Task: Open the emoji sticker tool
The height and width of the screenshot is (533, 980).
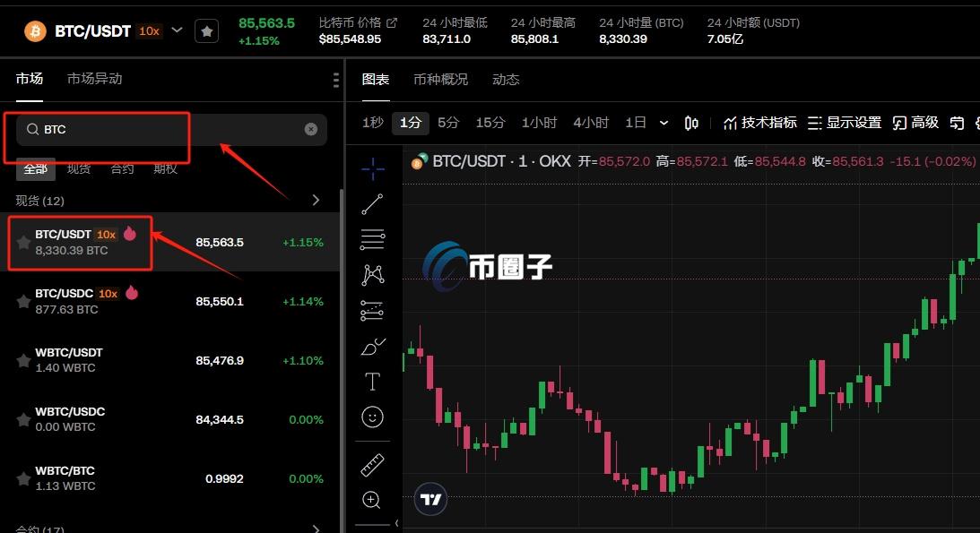Action: pos(372,417)
